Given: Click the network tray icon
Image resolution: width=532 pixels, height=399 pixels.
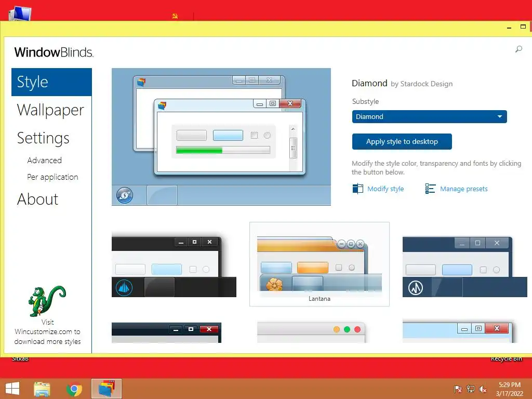Looking at the screenshot, I should [x=471, y=389].
